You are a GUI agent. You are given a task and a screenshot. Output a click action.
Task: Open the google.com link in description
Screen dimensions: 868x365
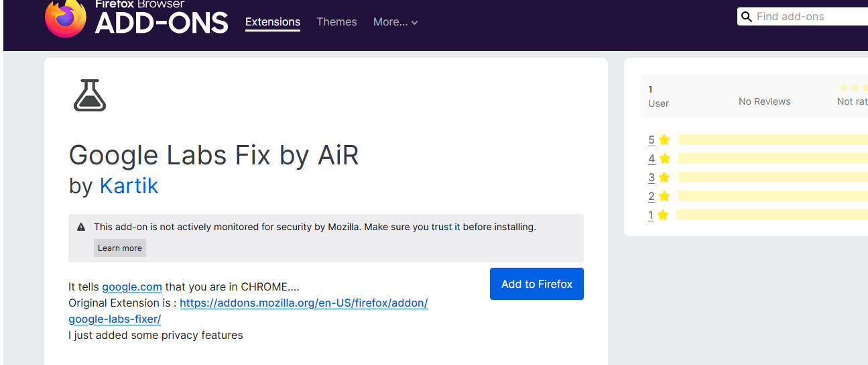coord(132,286)
